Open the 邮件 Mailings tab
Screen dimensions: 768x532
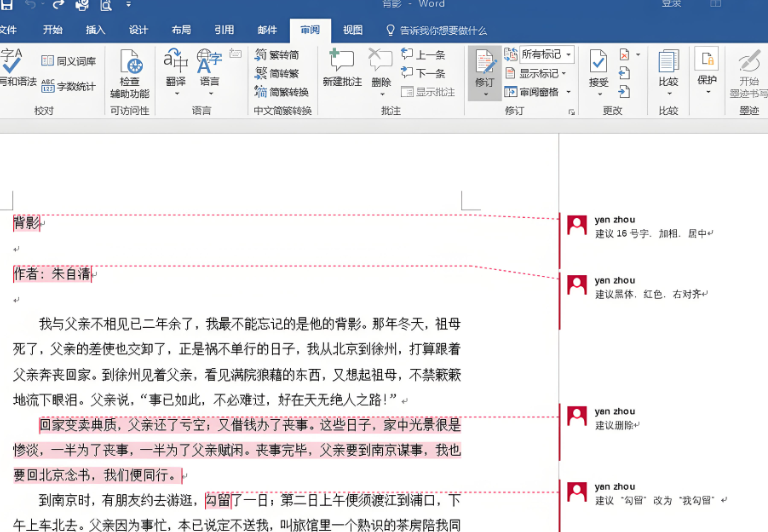267,30
